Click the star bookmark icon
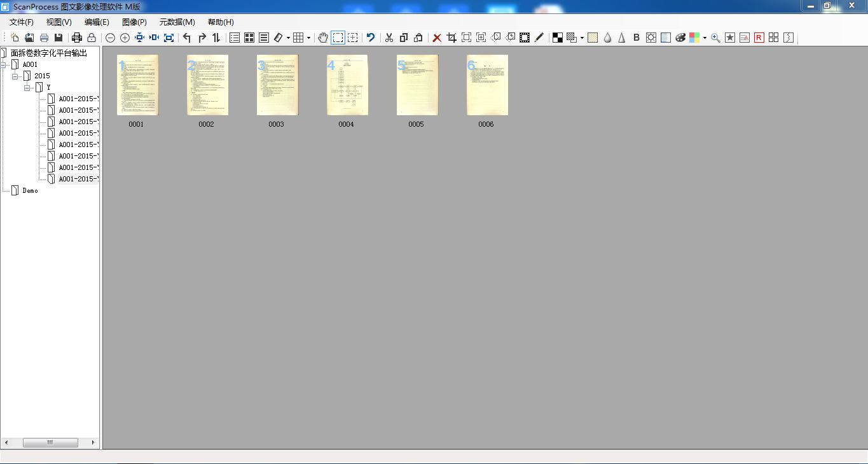The width and height of the screenshot is (868, 464). [x=730, y=38]
